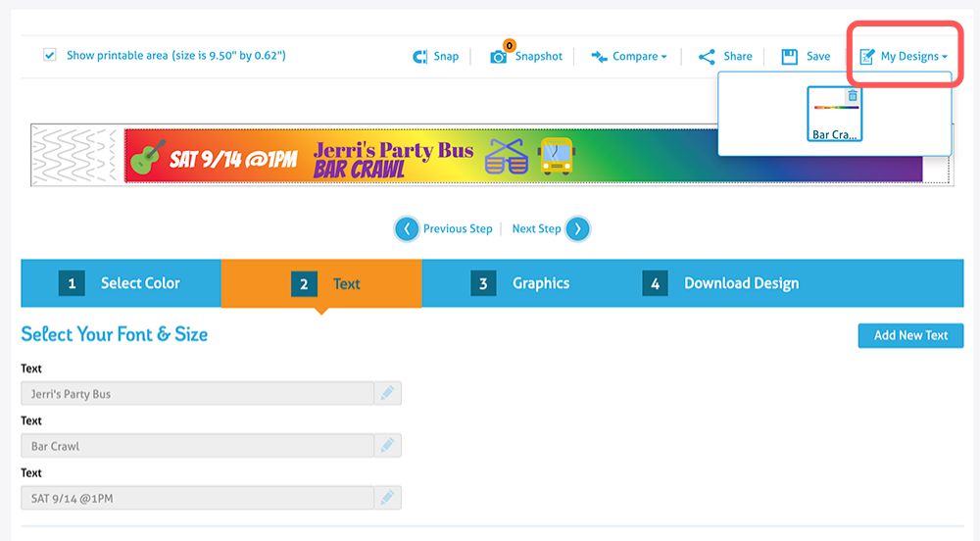Open the Compare dropdown
The image size is (980, 541).
coord(628,57)
